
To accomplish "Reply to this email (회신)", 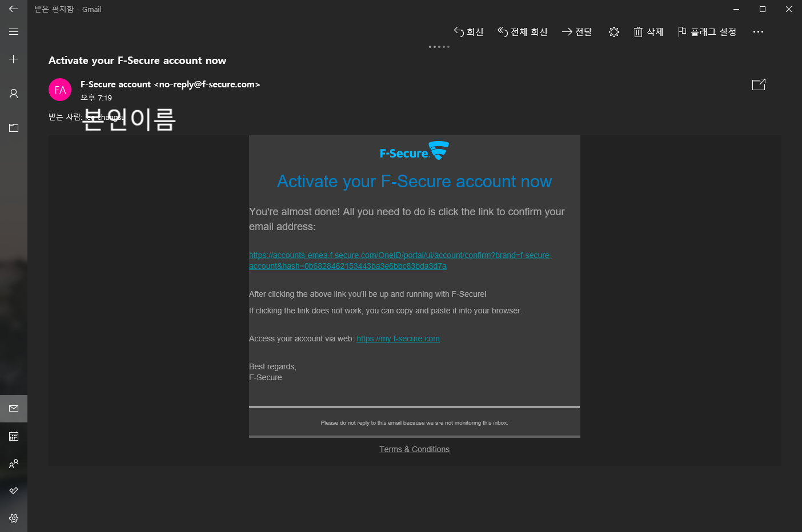I will (x=468, y=32).
